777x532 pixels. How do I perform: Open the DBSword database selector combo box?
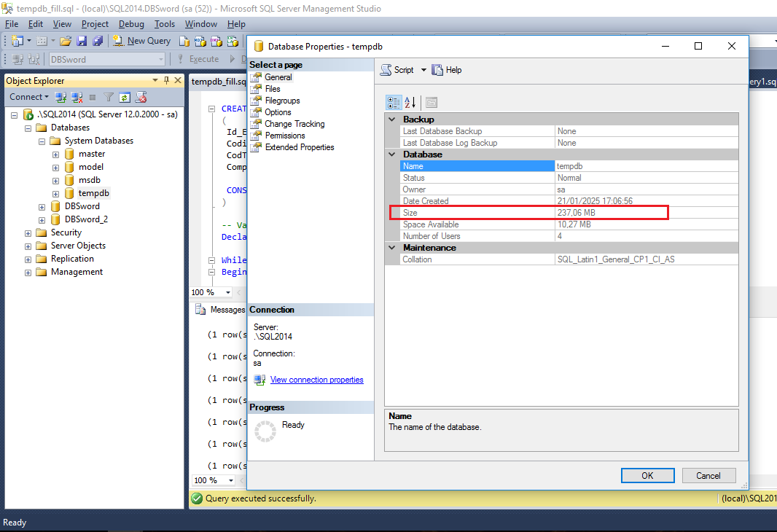(107, 59)
